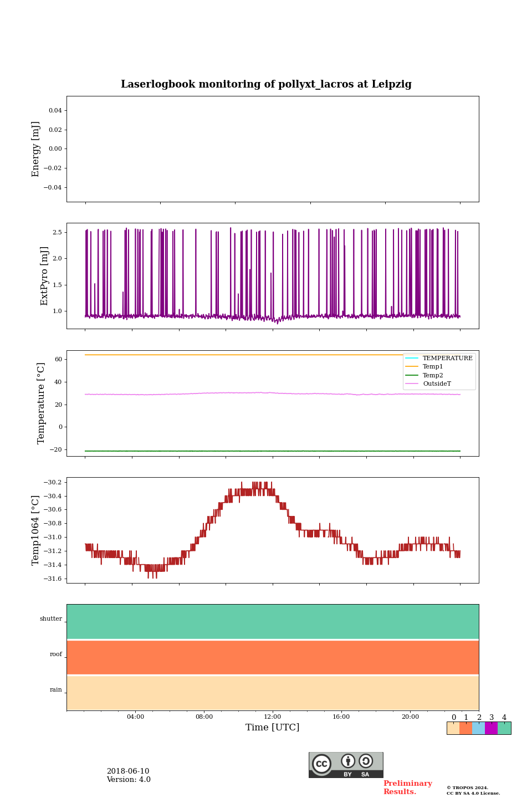Click the © TROPOS 2024. copyright text
The height and width of the screenshot is (798, 532).
pos(467,787)
